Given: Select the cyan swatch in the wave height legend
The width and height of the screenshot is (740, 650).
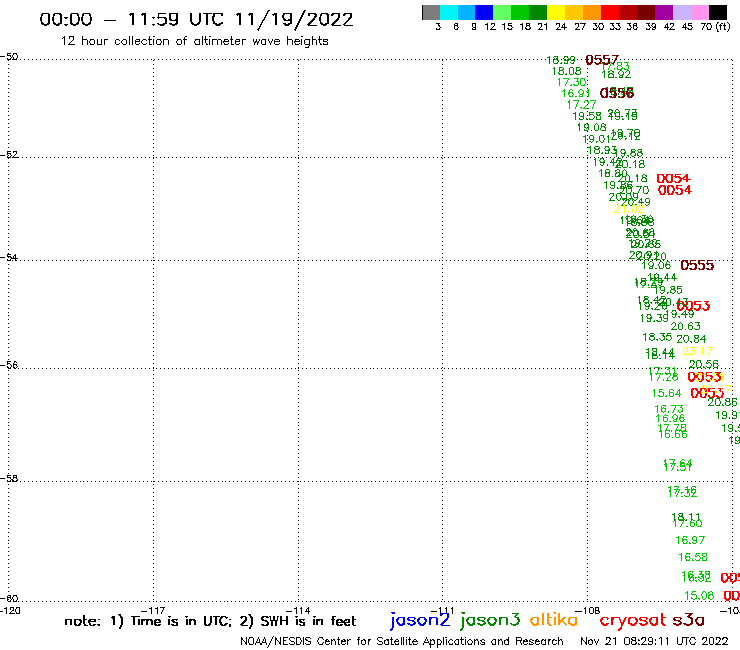Looking at the screenshot, I should 448,12.
